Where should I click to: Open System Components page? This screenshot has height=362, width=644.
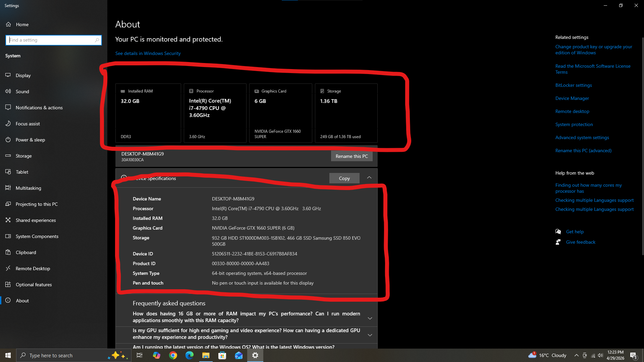(x=54, y=236)
